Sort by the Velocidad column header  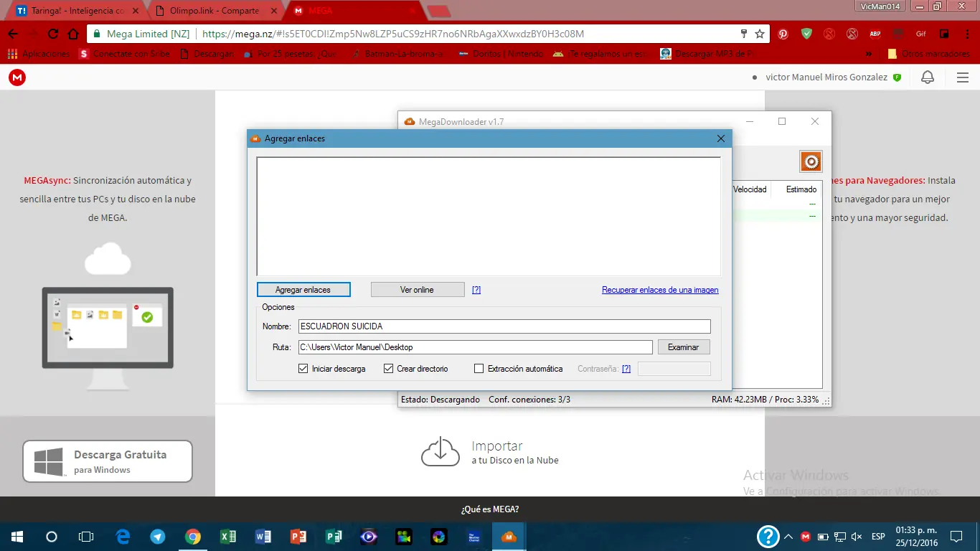750,189
